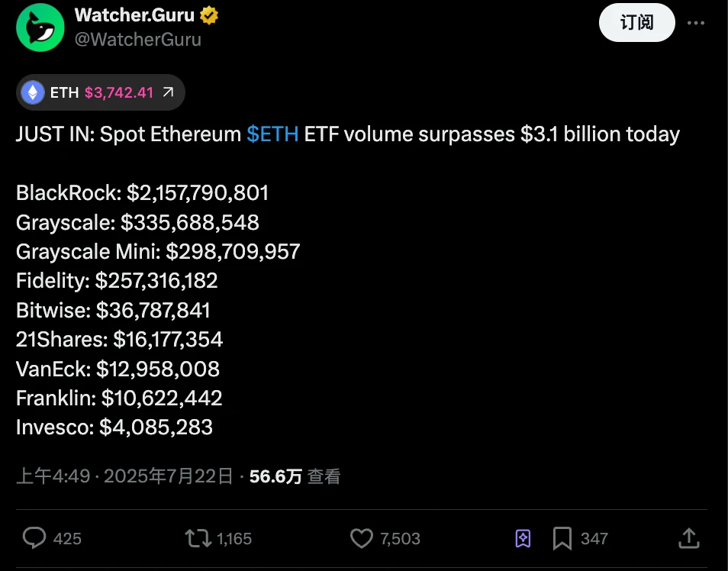This screenshot has width=728, height=571.
Task: Open the 订阅 subscribe button
Action: pyautogui.click(x=636, y=22)
